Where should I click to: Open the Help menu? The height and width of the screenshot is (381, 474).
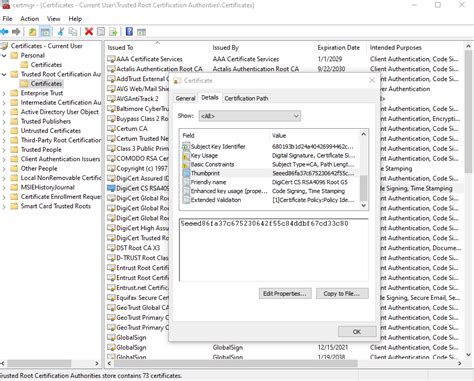point(75,19)
